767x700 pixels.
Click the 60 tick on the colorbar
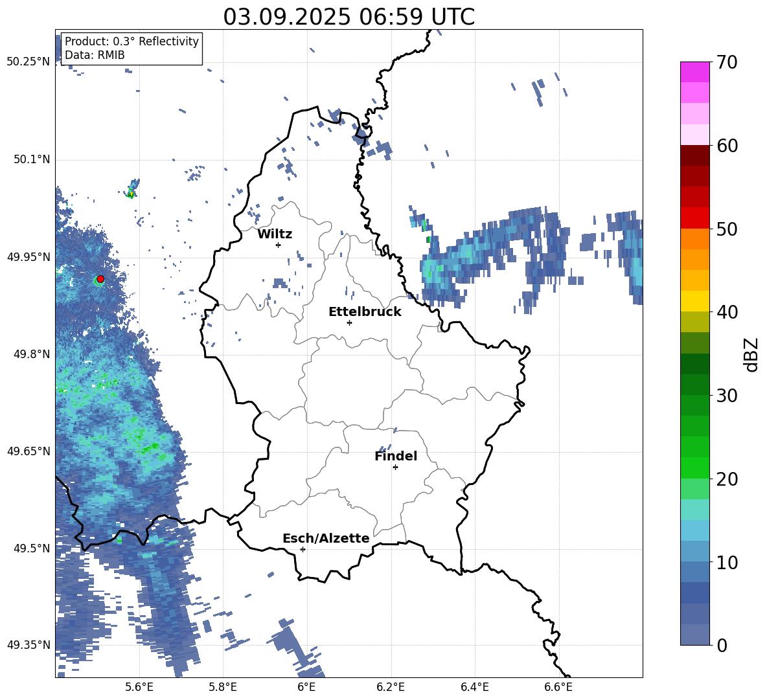(x=727, y=146)
